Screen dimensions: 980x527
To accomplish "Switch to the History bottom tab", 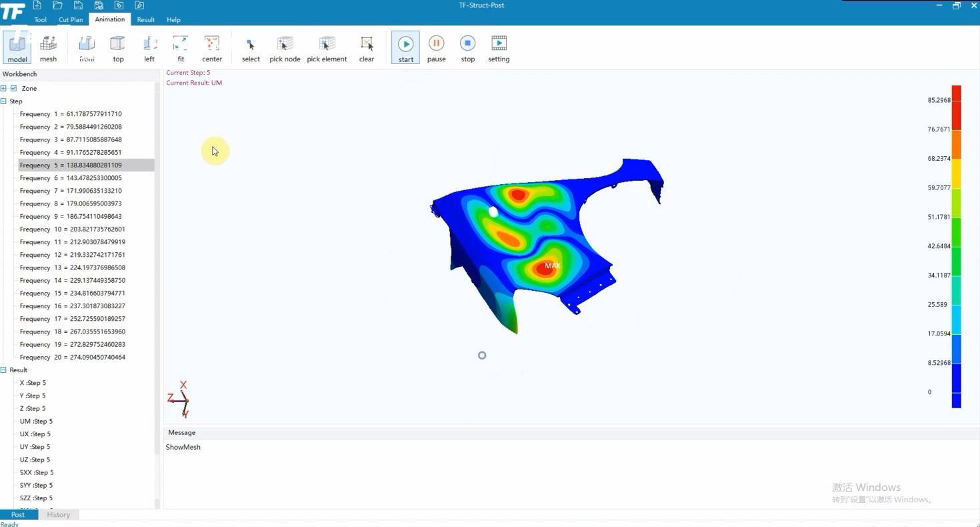I will [58, 514].
